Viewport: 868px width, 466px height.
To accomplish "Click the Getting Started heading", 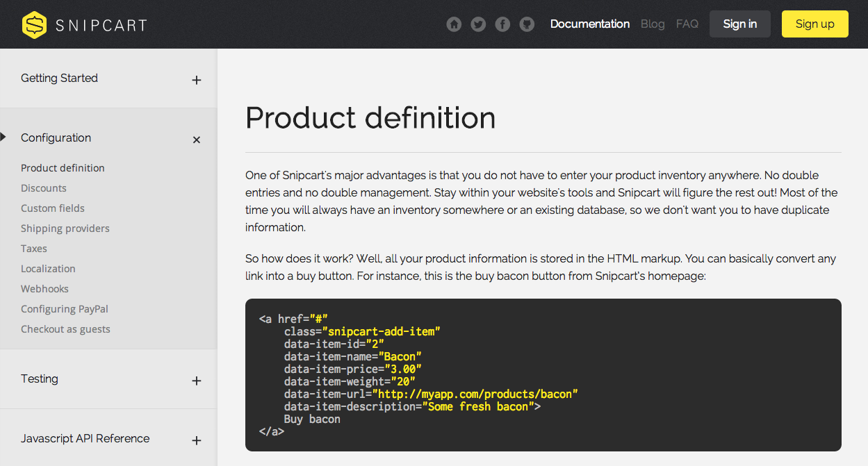I will click(59, 78).
